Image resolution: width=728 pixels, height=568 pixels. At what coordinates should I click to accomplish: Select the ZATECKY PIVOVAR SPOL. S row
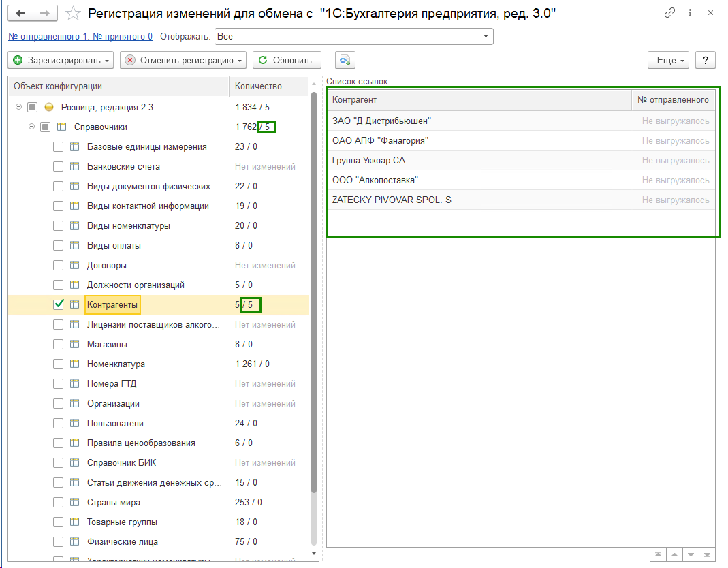521,200
